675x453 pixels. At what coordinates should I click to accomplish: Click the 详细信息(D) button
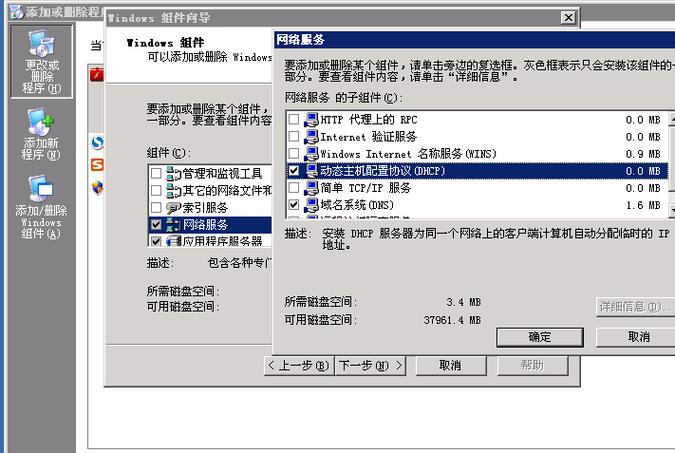tap(635, 307)
